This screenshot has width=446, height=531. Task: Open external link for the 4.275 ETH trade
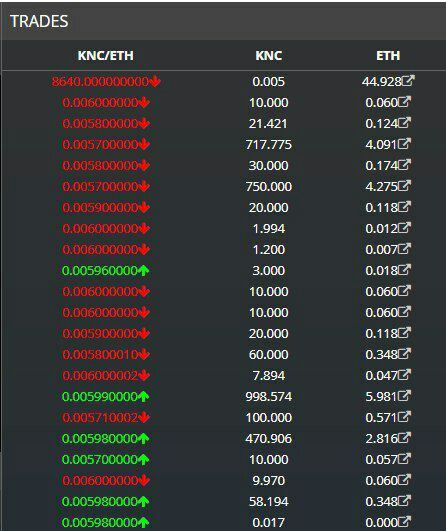point(404,186)
